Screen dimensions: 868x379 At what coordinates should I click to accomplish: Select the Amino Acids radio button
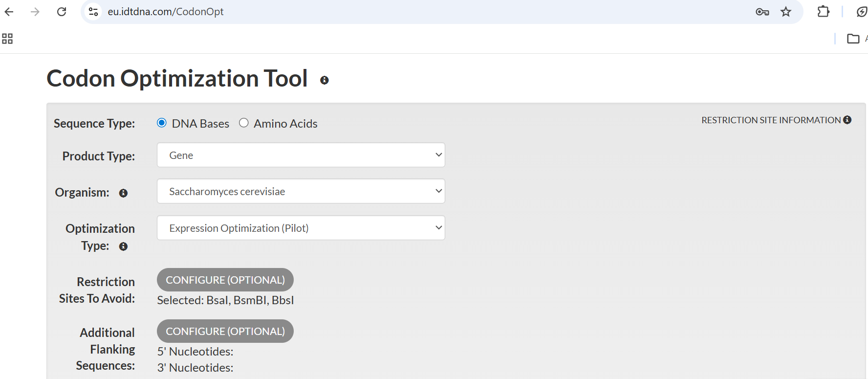[244, 123]
